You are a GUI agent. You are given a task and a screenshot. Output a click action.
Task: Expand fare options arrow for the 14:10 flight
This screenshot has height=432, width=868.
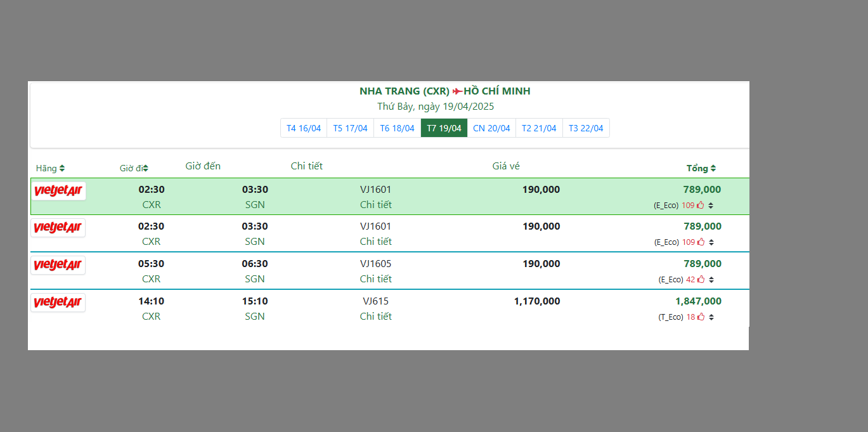pos(711,317)
